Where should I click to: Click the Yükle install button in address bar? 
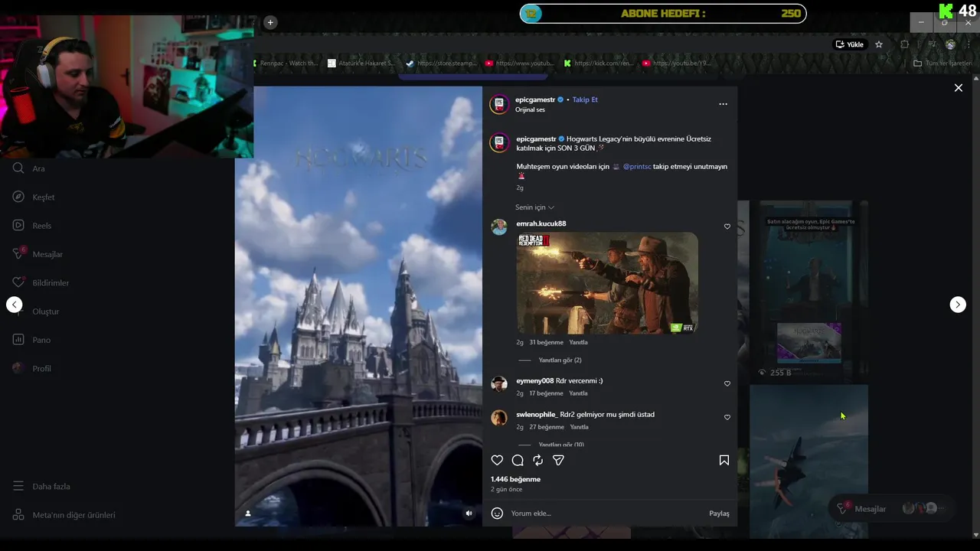[849, 44]
